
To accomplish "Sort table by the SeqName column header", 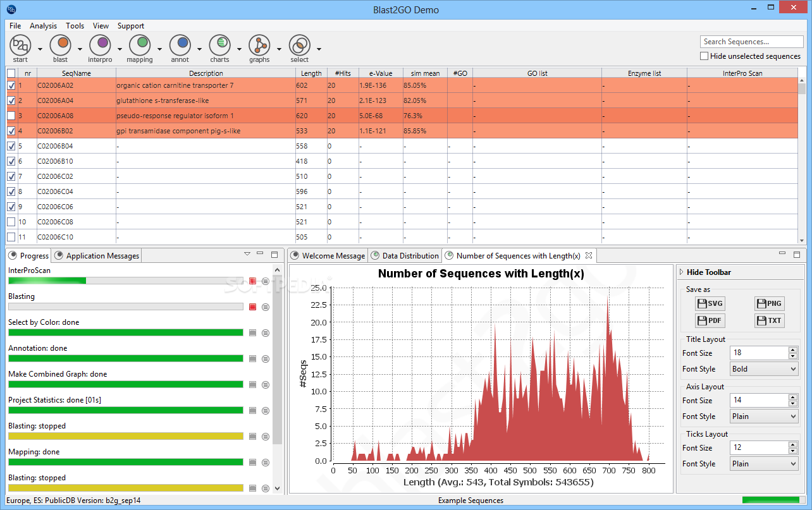I will coord(77,73).
